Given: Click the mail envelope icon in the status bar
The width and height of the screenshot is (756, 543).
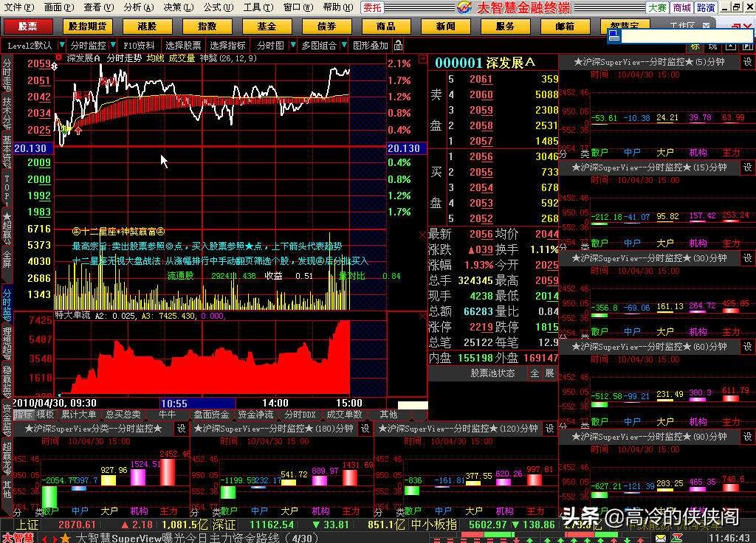Looking at the screenshot, I should coord(661,538).
